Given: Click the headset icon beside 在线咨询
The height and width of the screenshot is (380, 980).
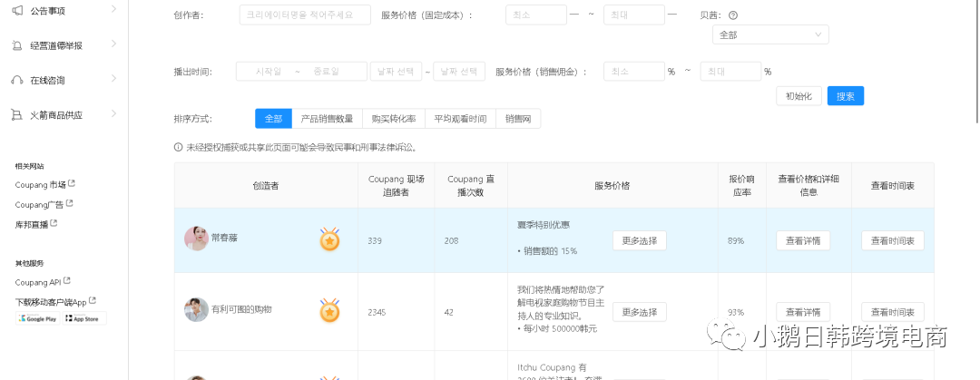Looking at the screenshot, I should click(17, 80).
